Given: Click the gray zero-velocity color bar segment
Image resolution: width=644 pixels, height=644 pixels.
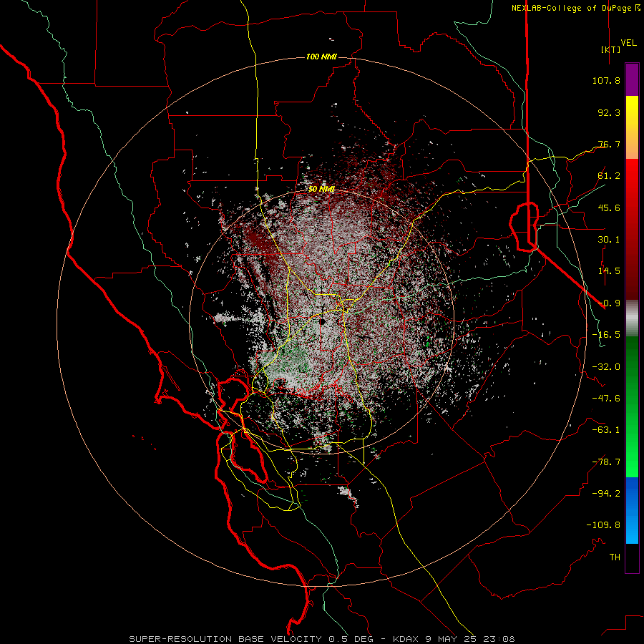Looking at the screenshot, I should point(632,318).
